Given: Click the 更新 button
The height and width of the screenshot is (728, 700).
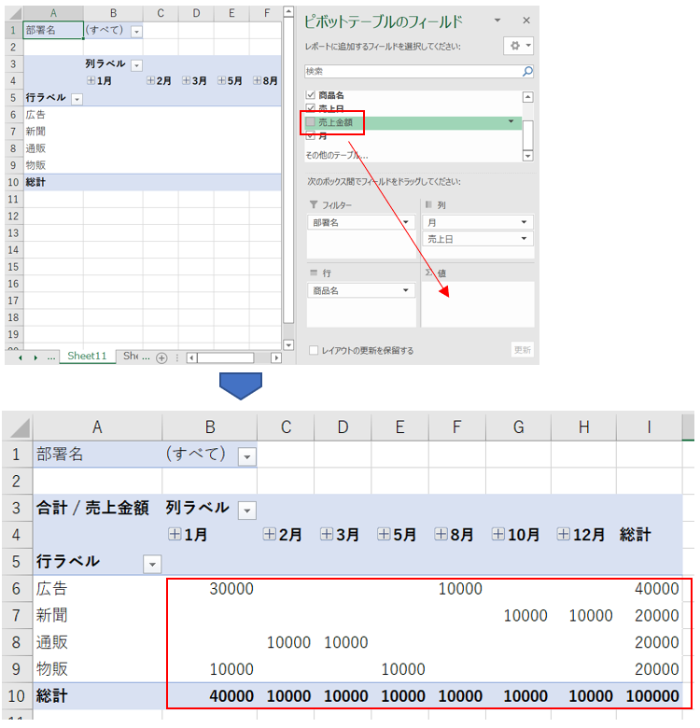Looking at the screenshot, I should (523, 349).
